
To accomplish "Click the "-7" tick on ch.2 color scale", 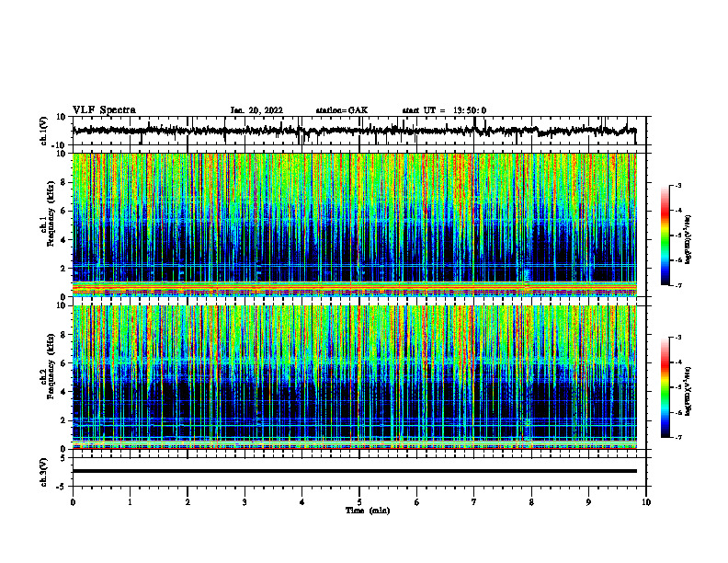I will pyautogui.click(x=677, y=437).
